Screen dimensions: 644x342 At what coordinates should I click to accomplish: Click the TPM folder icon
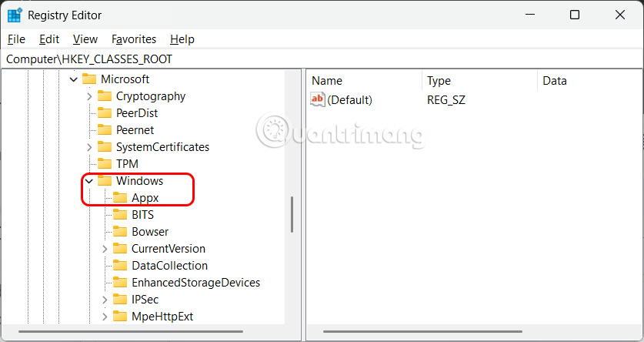pyautogui.click(x=105, y=163)
